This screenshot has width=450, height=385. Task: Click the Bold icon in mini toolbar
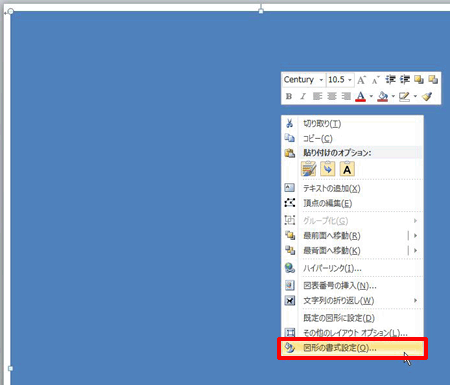pos(289,96)
